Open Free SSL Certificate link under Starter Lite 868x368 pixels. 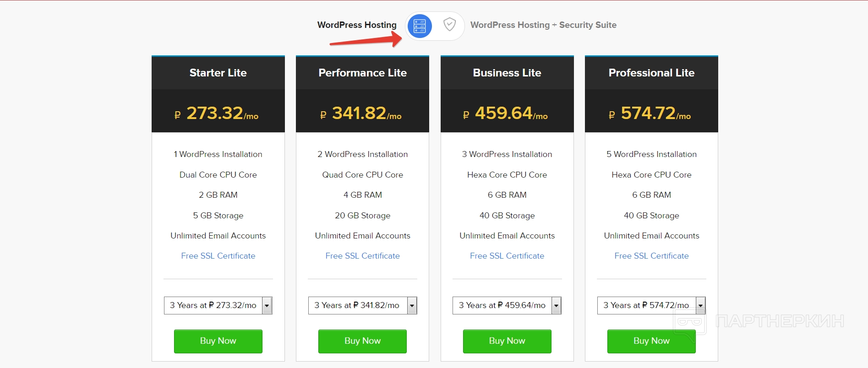tap(218, 256)
